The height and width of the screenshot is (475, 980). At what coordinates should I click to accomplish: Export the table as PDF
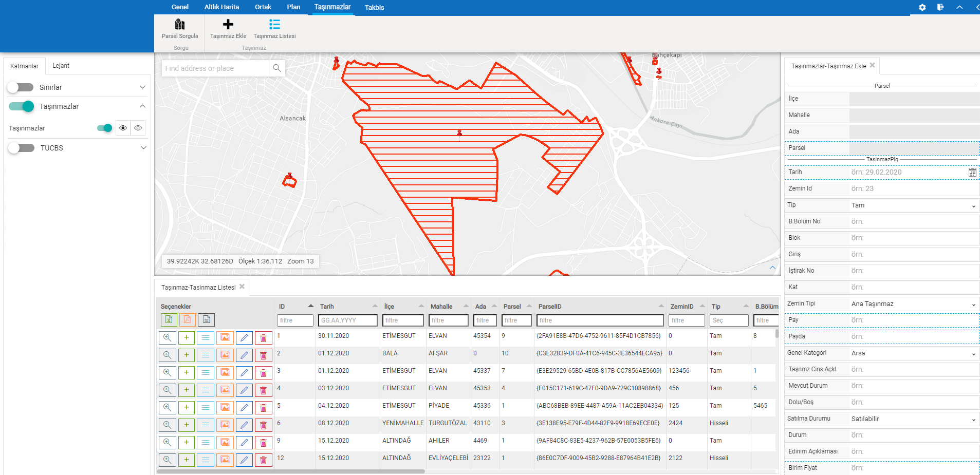click(x=187, y=319)
